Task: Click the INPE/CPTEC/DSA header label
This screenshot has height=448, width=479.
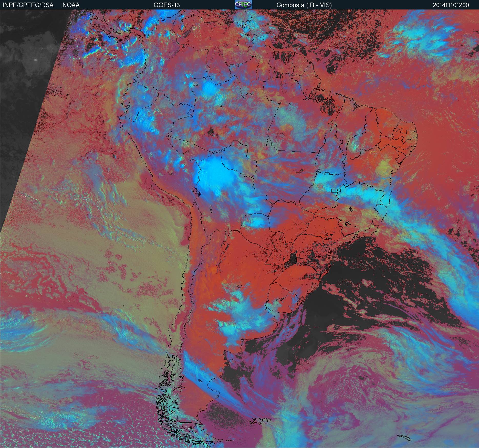Action: [28, 5]
